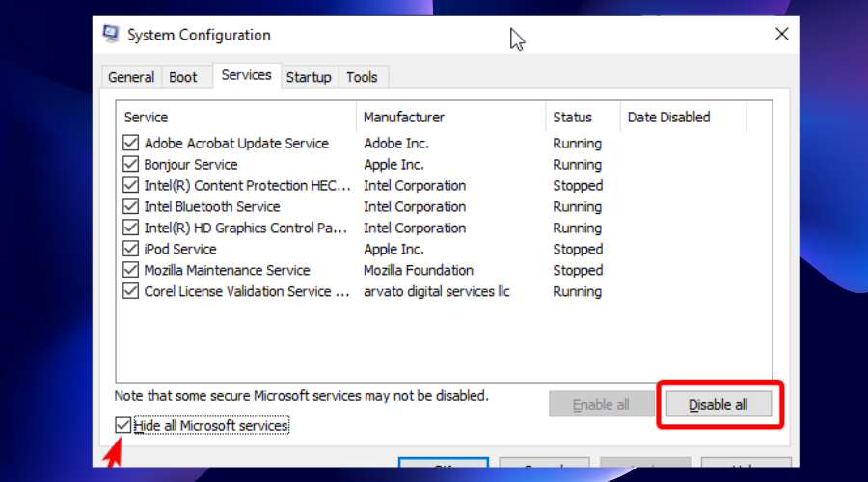Click the Disable all button
This screenshot has height=482, width=868.
pyautogui.click(x=718, y=405)
